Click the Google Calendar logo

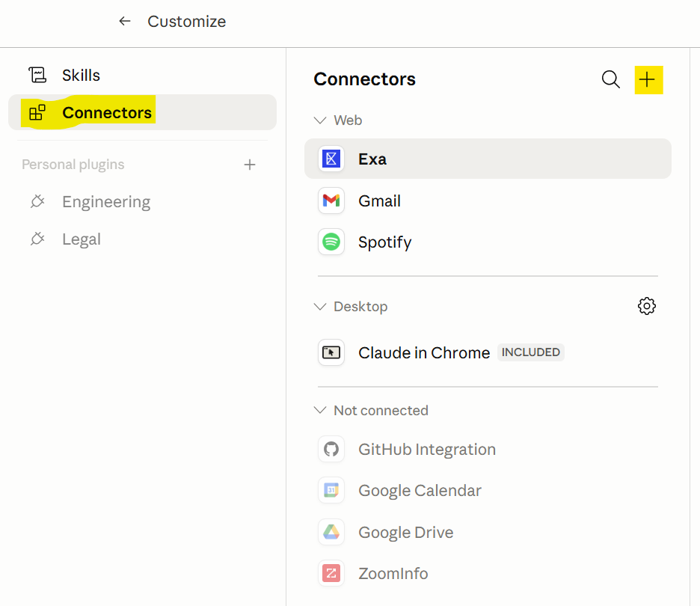tap(331, 490)
